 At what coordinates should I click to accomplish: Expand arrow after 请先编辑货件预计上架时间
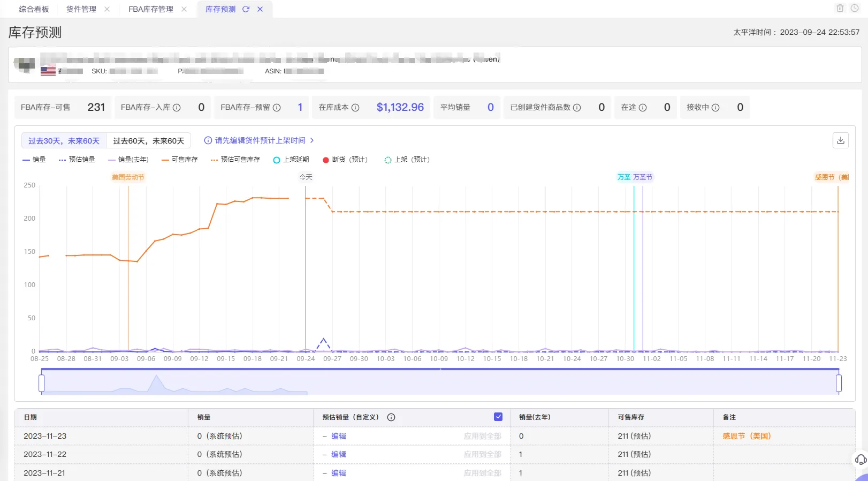click(312, 140)
